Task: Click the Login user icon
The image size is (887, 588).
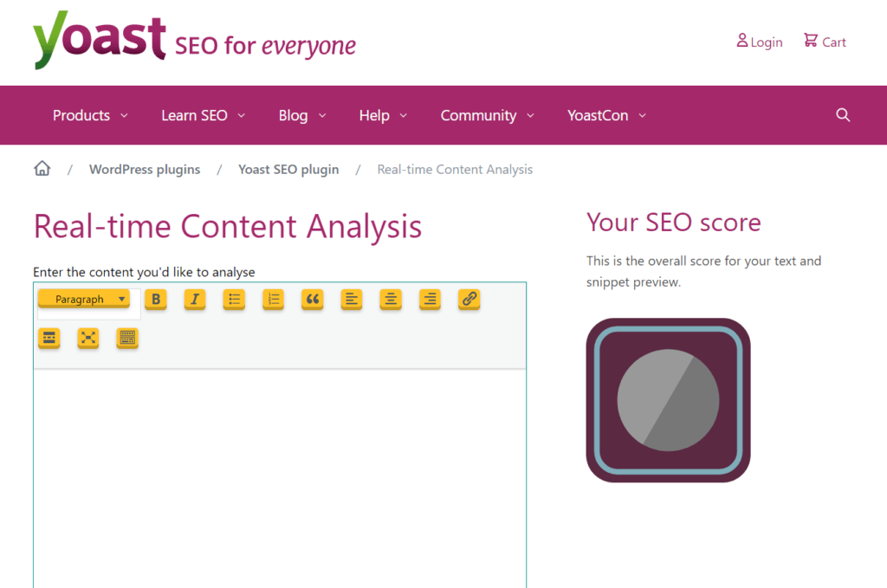Action: point(742,40)
